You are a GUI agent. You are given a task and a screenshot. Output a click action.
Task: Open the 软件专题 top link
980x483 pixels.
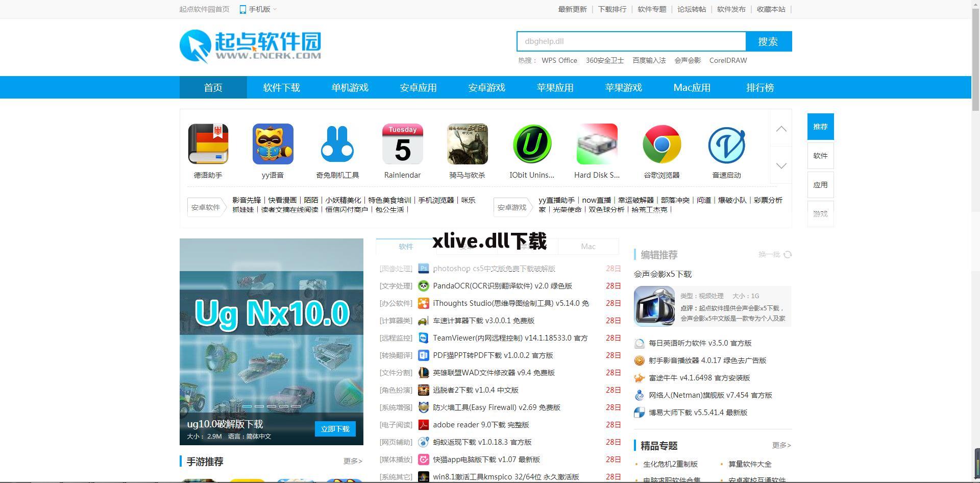(652, 9)
